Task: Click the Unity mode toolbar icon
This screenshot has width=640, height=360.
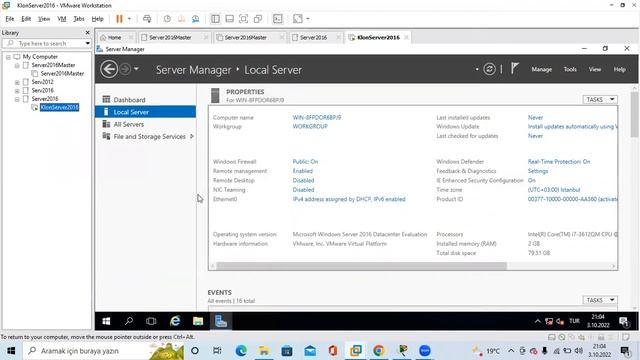Action: 258,19
